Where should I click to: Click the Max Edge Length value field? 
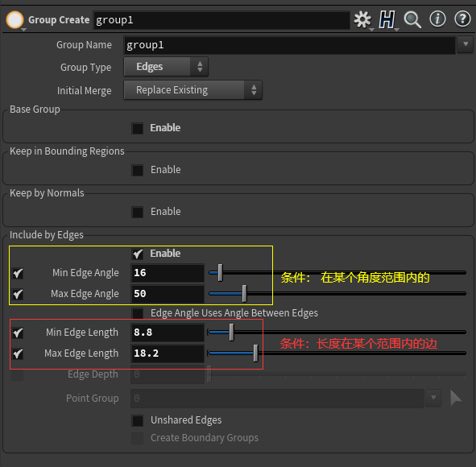click(x=168, y=353)
